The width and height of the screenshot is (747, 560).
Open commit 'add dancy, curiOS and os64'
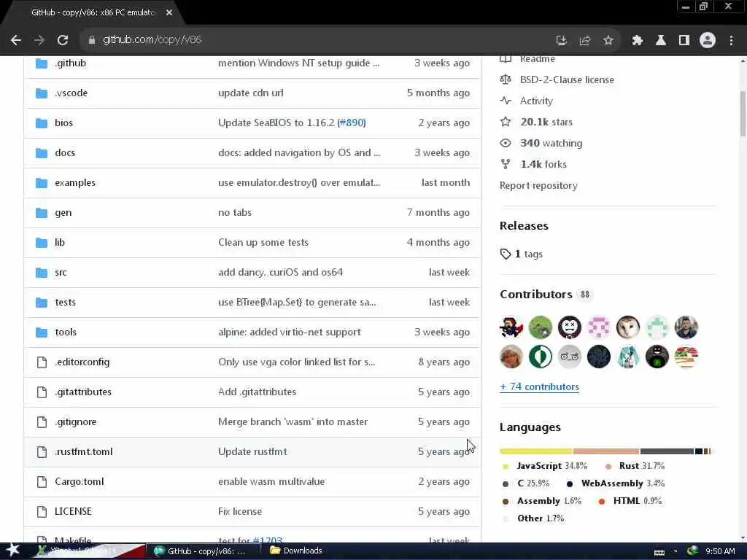[281, 273]
